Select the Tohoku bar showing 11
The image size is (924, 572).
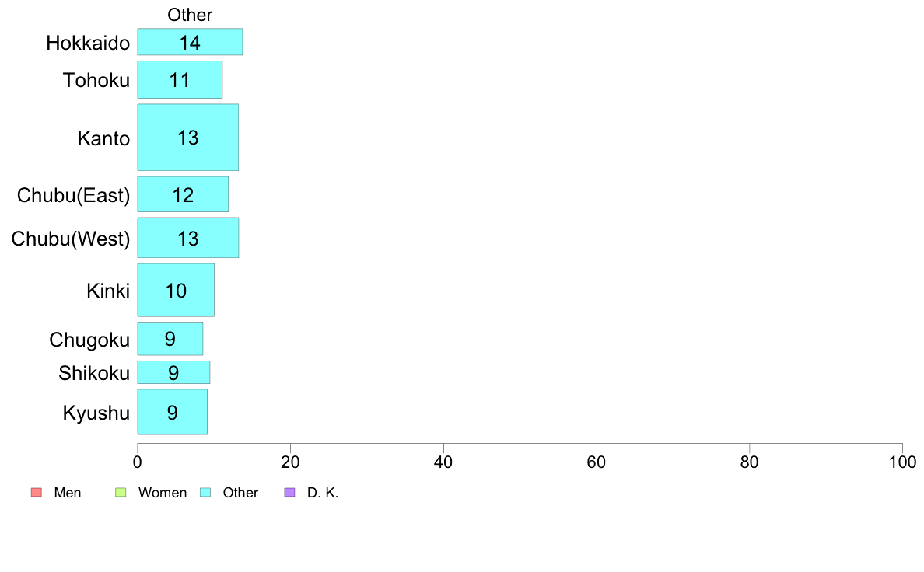[x=180, y=79]
